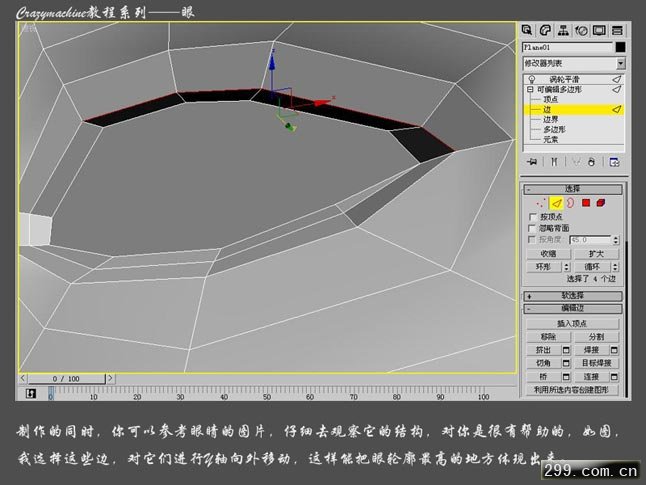The height and width of the screenshot is (485, 646).
Task: Collapse 可编辑多边形 tree node
Action: 530,89
